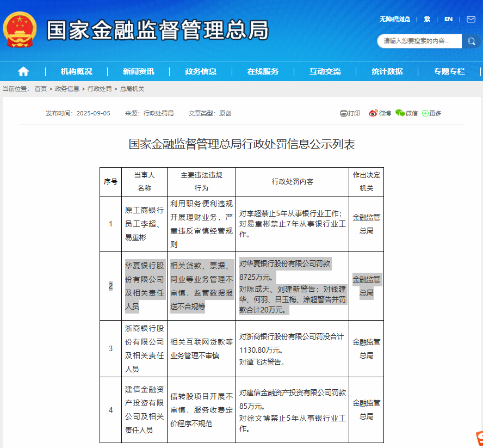This screenshot has width=483, height=448.
Task: Click cell 原工商银行员工李超、易重彬
Action: tap(145, 224)
